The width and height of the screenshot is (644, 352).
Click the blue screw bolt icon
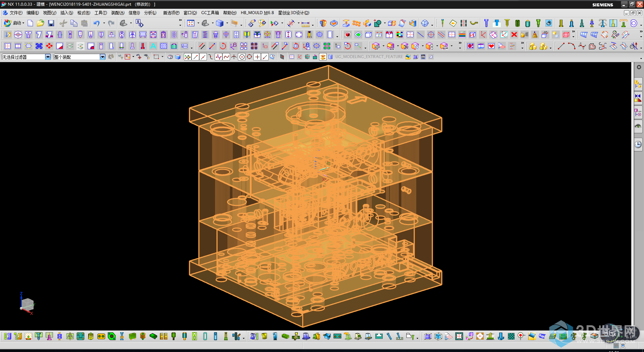click(x=486, y=23)
